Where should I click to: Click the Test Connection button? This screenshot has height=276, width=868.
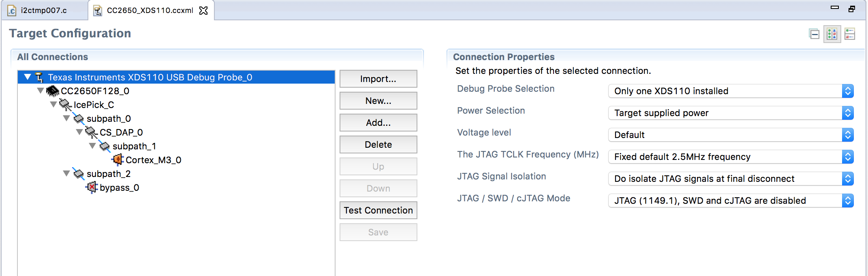pos(378,210)
